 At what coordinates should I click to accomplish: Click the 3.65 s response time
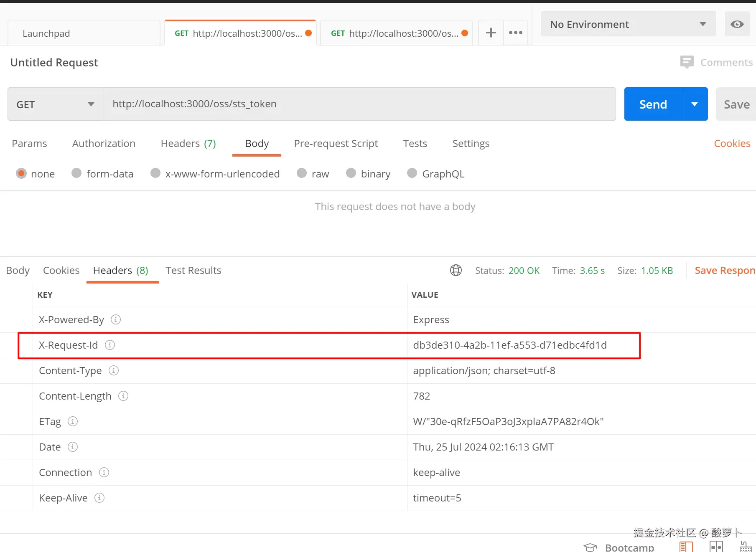[592, 271]
